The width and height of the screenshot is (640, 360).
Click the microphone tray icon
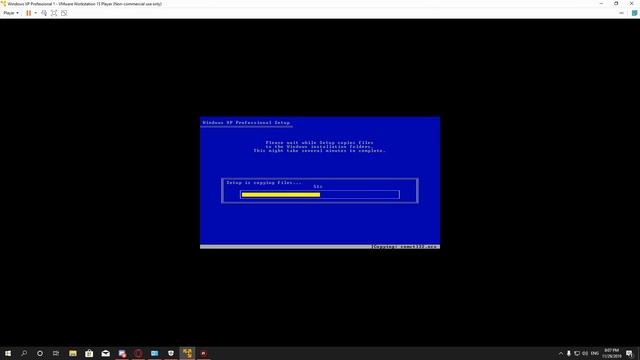coord(569,353)
